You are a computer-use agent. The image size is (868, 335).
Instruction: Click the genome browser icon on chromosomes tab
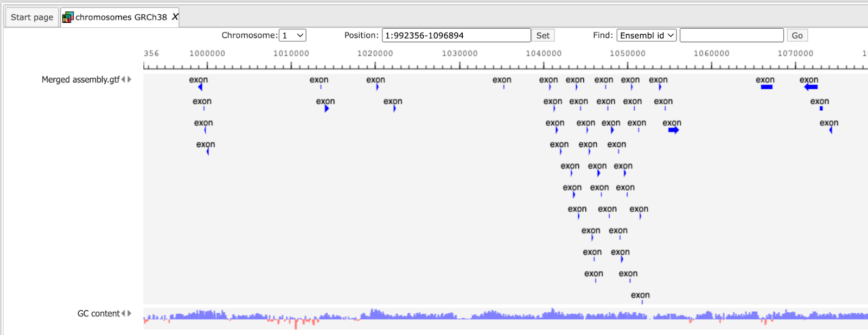point(67,17)
